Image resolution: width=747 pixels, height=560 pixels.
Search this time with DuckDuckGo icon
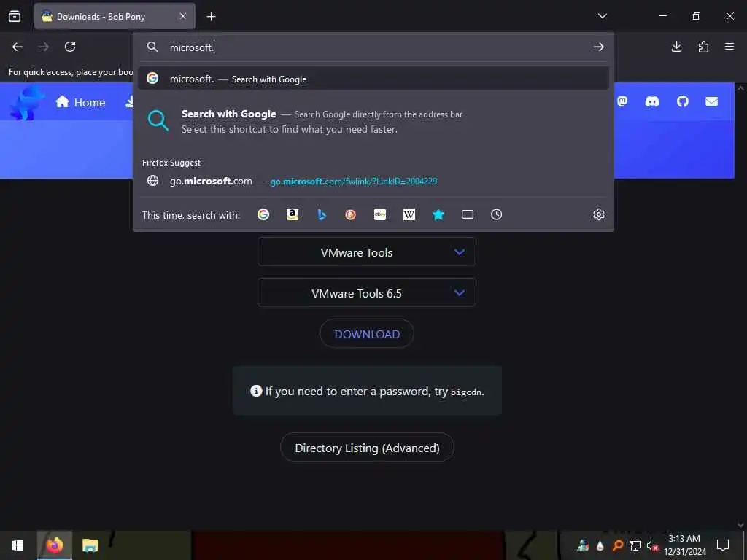coord(351,215)
